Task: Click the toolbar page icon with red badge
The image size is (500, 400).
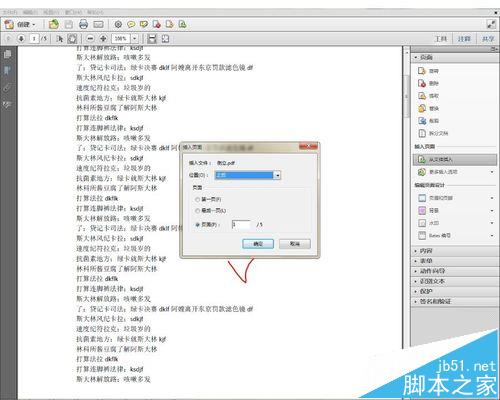Action: click(157, 24)
